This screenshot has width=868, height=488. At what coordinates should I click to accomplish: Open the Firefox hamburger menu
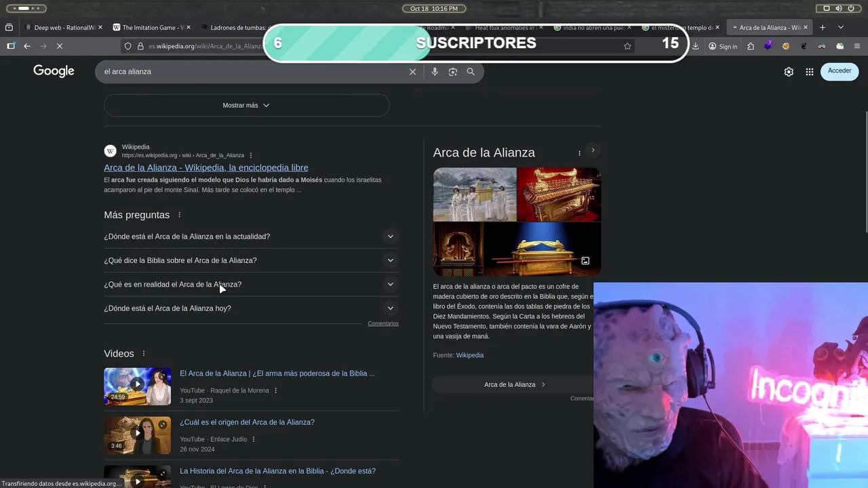click(x=857, y=46)
